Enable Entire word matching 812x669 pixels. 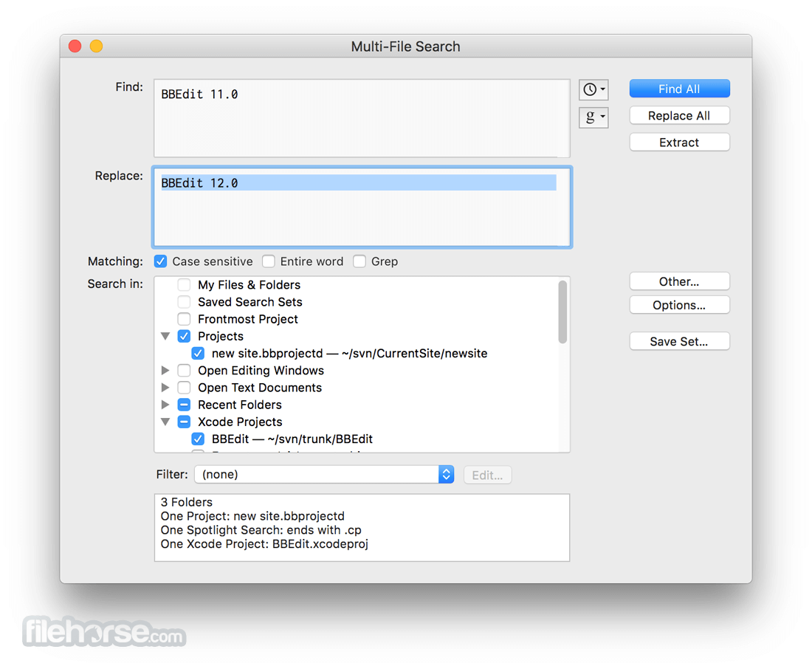pos(268,261)
